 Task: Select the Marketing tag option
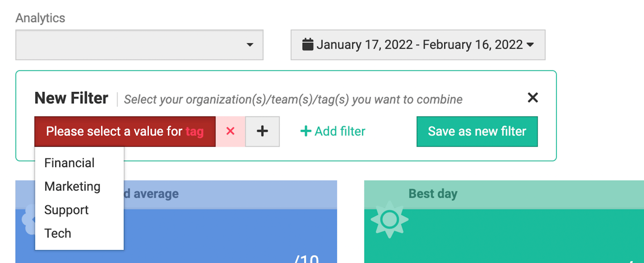click(72, 187)
